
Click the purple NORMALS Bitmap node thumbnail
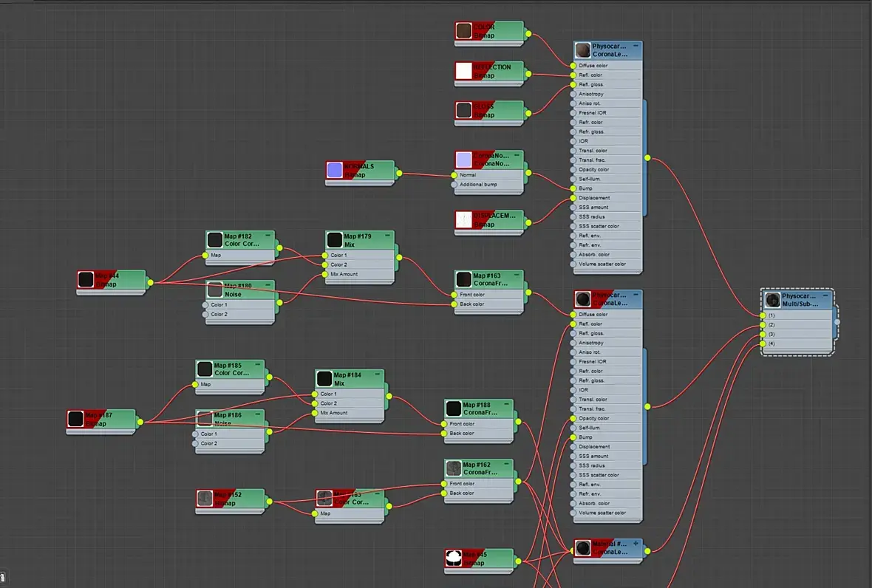[335, 170]
